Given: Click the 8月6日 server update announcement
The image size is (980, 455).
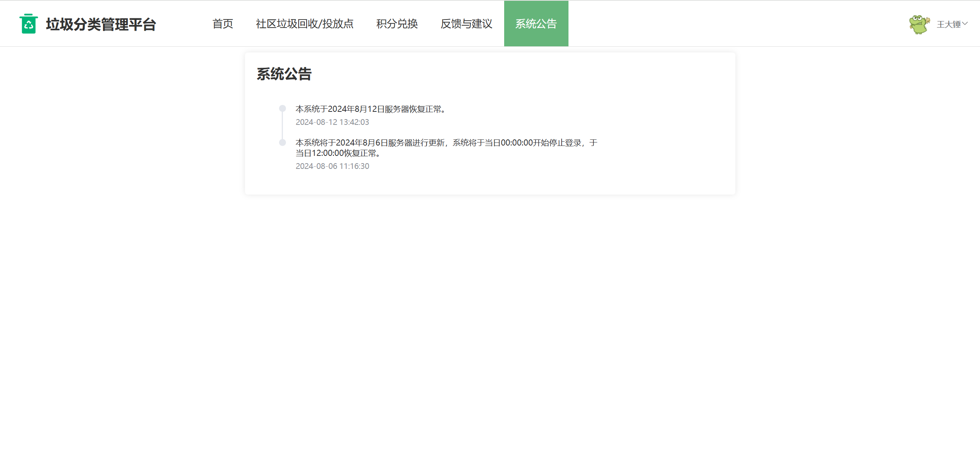Looking at the screenshot, I should (x=446, y=143).
